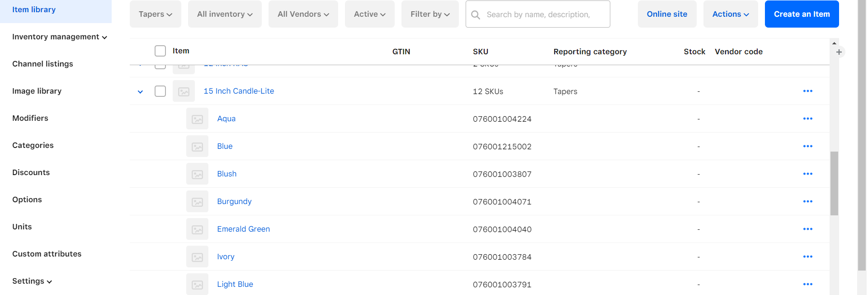Open the Blush row three-dot menu
The width and height of the screenshot is (868, 295).
point(807,174)
